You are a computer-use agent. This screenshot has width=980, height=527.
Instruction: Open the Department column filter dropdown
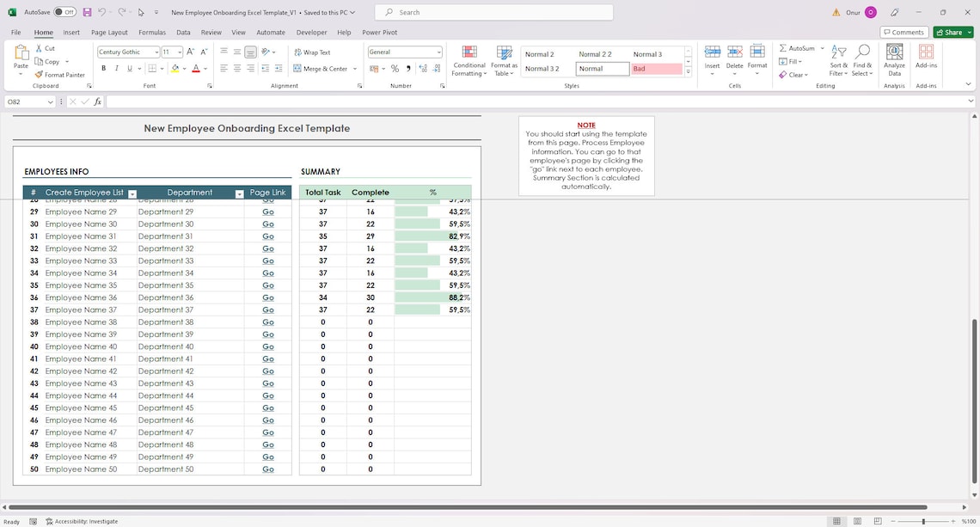click(x=238, y=193)
